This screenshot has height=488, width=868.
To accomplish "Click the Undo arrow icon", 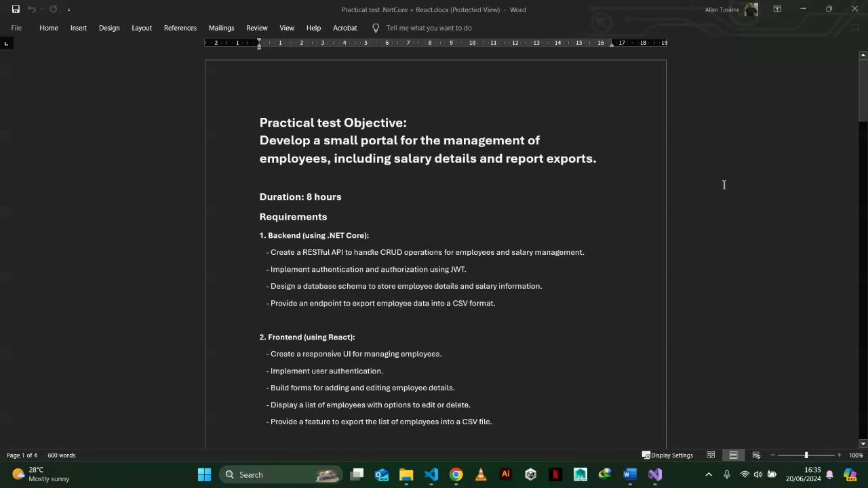I will 31,9.
